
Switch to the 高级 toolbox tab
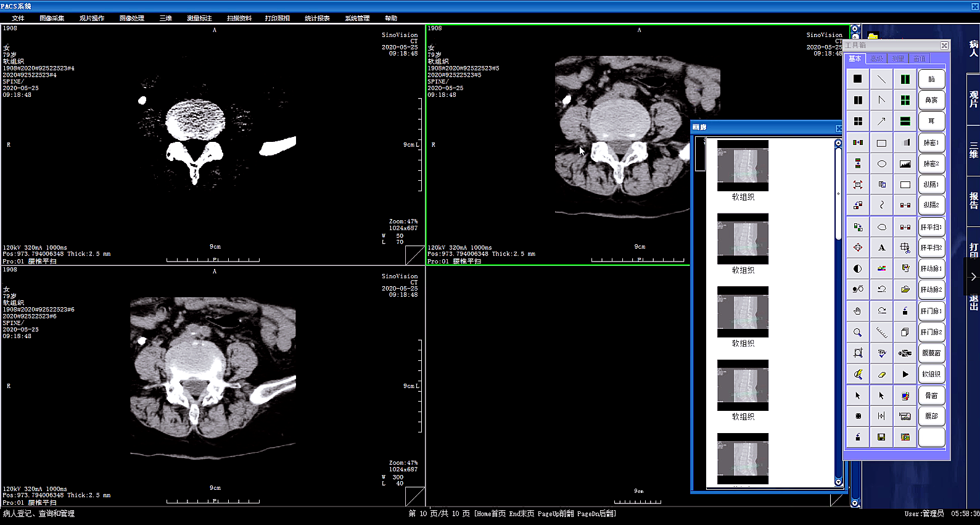(x=876, y=59)
